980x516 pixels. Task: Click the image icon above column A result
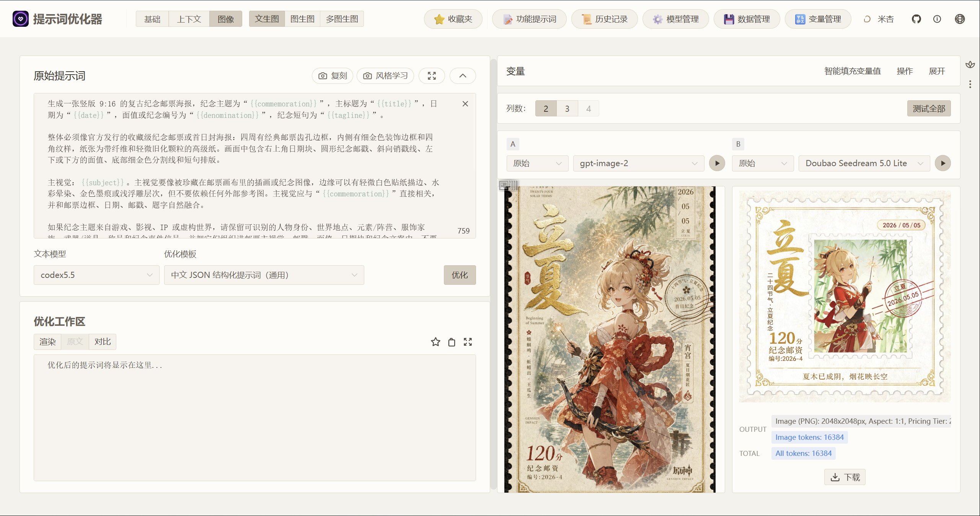[509, 186]
